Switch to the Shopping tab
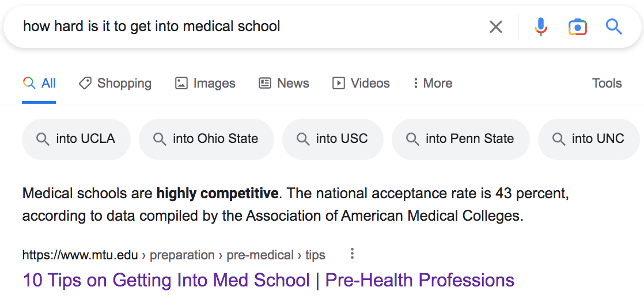The image size is (644, 302). [x=115, y=84]
